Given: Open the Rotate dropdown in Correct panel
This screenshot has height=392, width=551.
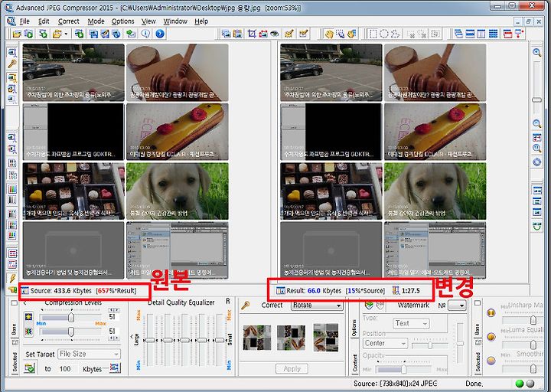Looking at the screenshot, I should pyautogui.click(x=317, y=305).
